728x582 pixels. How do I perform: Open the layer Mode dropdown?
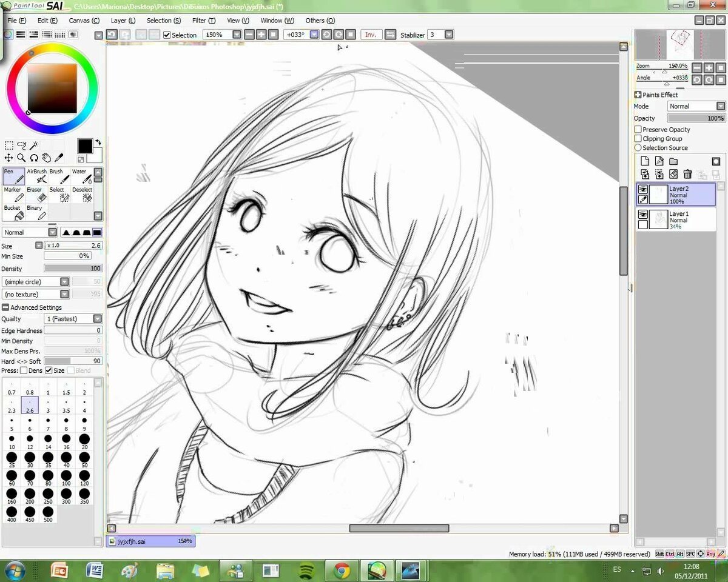tap(696, 106)
